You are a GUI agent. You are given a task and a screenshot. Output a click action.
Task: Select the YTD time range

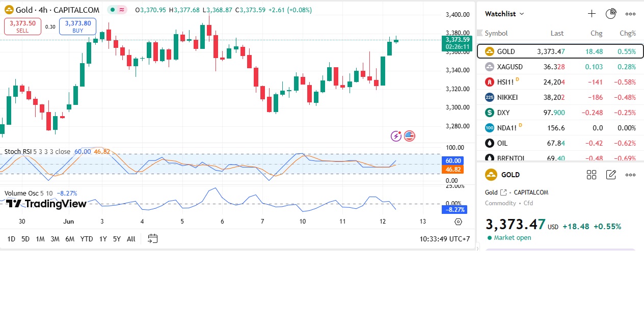coord(87,239)
